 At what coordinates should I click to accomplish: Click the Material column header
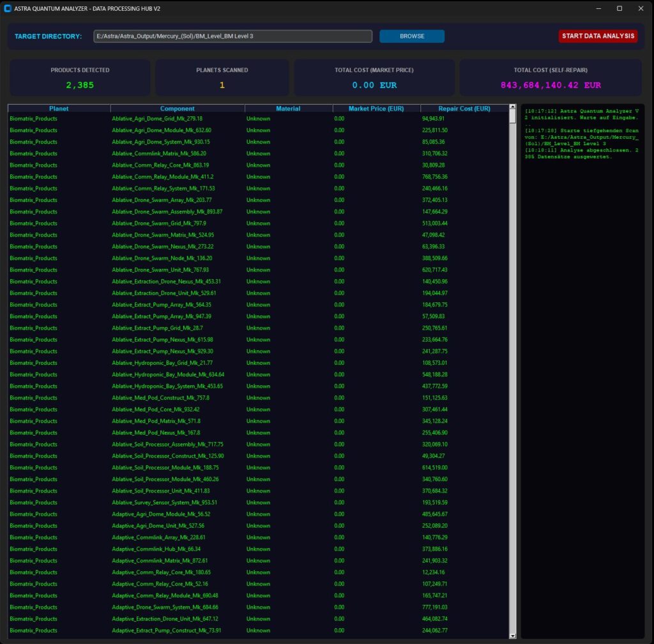point(288,109)
